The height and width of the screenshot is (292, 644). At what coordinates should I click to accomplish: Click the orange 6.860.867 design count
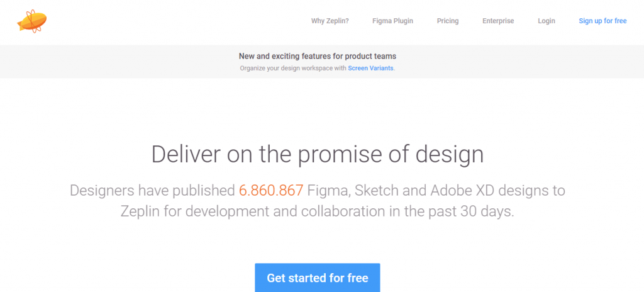[x=271, y=190]
